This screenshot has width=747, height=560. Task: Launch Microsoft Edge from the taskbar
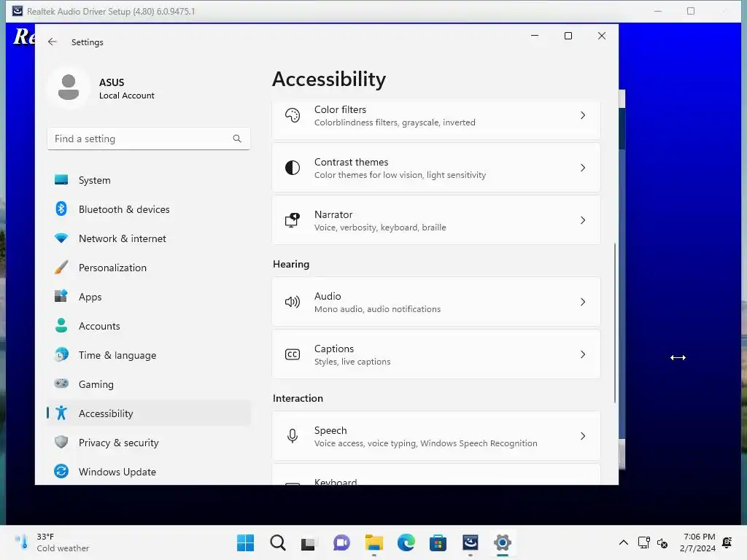click(406, 542)
